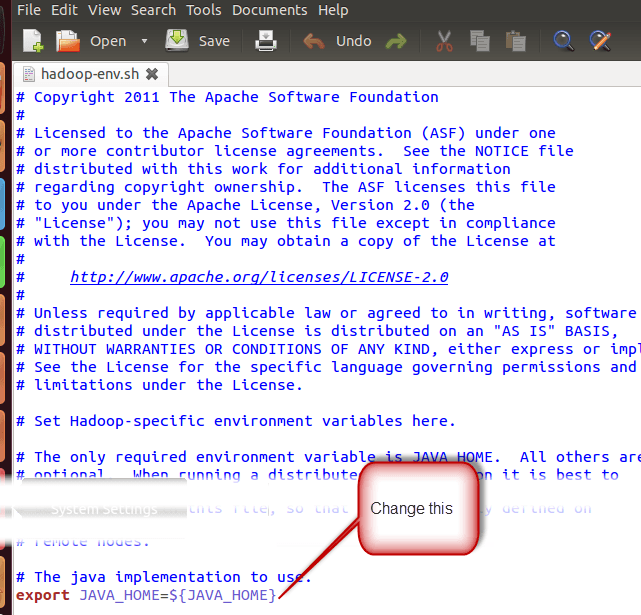
Task: Open the Help menu
Action: point(333,10)
